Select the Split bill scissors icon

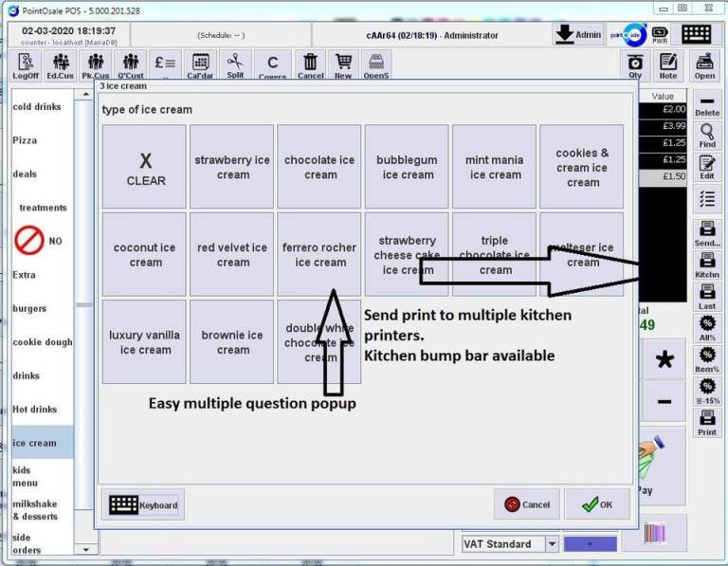pyautogui.click(x=235, y=65)
